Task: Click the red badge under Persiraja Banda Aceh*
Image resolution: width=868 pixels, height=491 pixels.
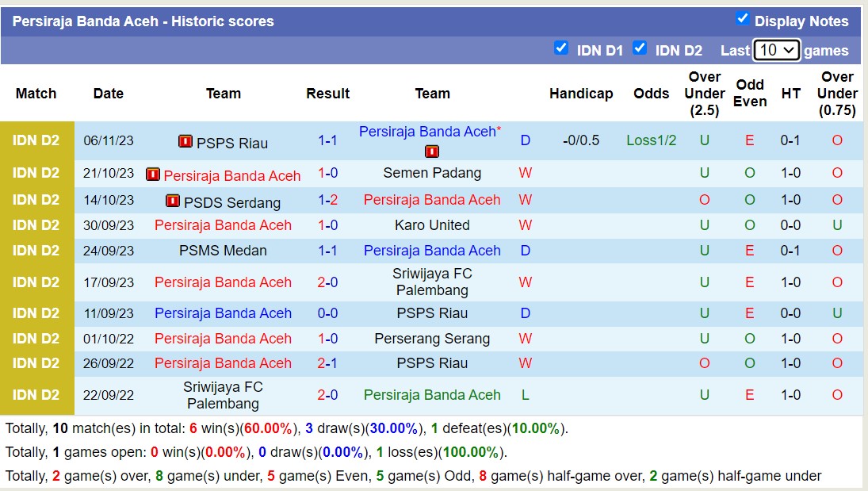Action: pos(430,151)
